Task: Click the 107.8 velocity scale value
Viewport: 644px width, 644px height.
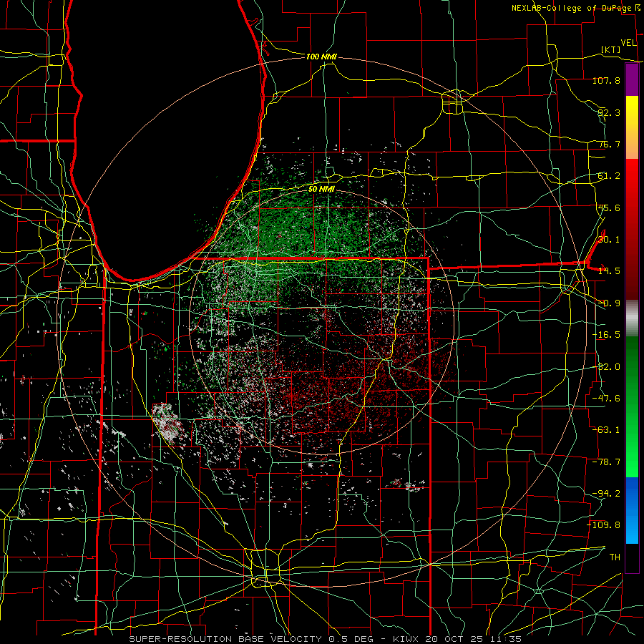Action: point(606,80)
